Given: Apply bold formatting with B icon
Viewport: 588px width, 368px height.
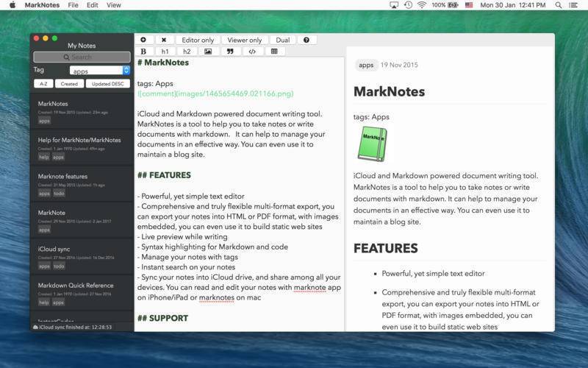Looking at the screenshot, I should point(143,52).
